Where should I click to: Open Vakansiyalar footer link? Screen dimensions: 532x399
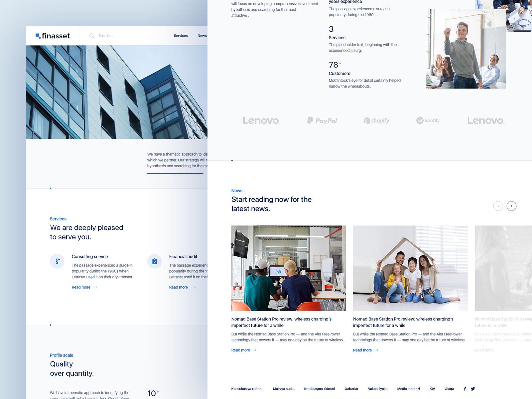tap(378, 389)
